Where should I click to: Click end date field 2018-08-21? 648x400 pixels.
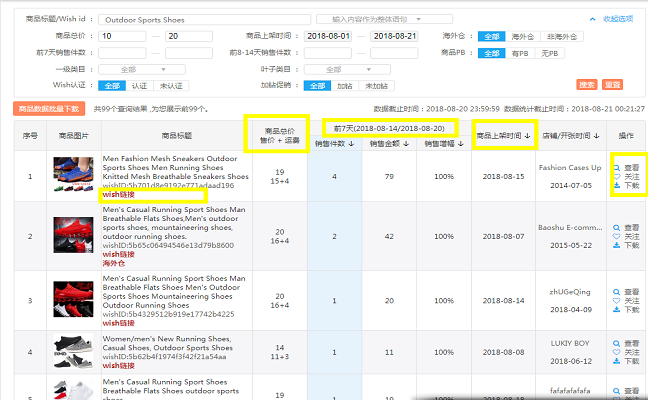(x=394, y=36)
